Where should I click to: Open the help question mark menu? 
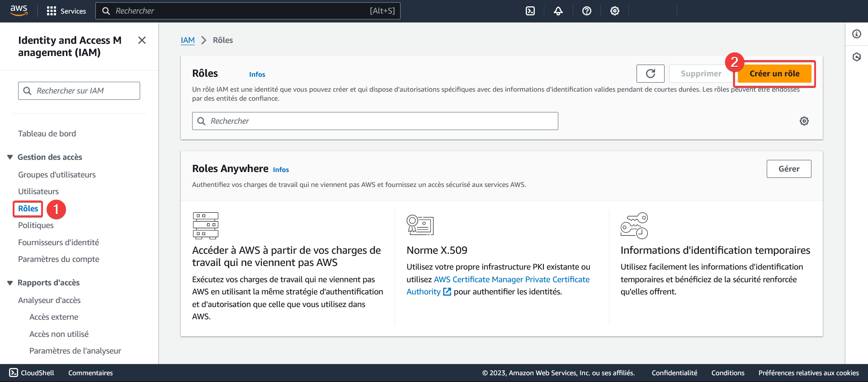click(587, 11)
